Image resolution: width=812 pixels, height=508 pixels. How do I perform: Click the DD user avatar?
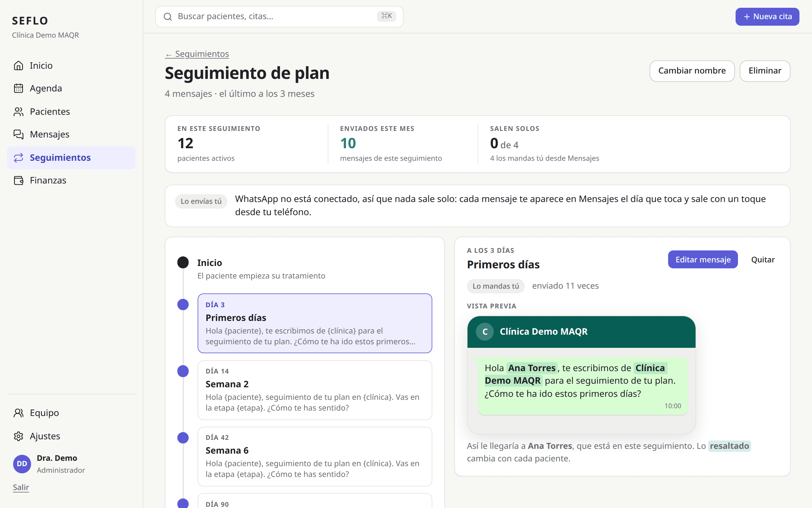(x=22, y=464)
